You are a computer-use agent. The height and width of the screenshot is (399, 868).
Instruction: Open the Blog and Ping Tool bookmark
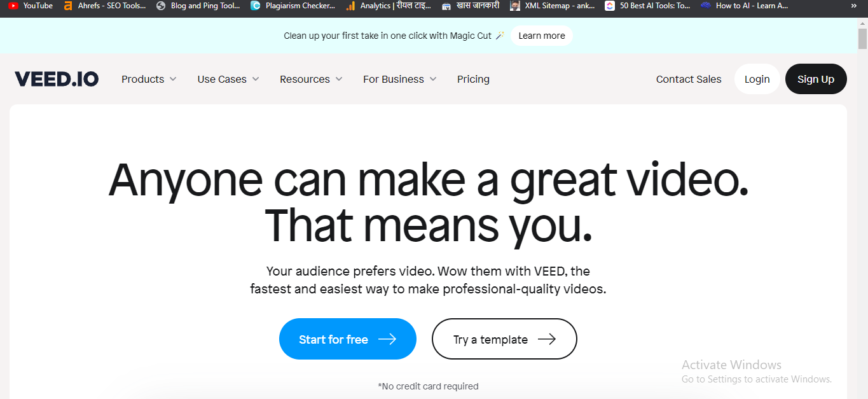coord(198,6)
